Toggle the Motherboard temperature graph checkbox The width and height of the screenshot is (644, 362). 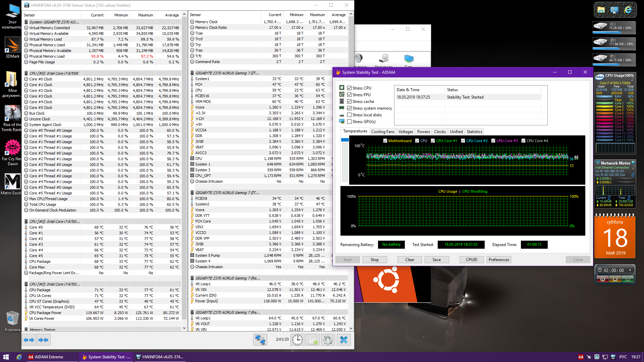coord(385,141)
